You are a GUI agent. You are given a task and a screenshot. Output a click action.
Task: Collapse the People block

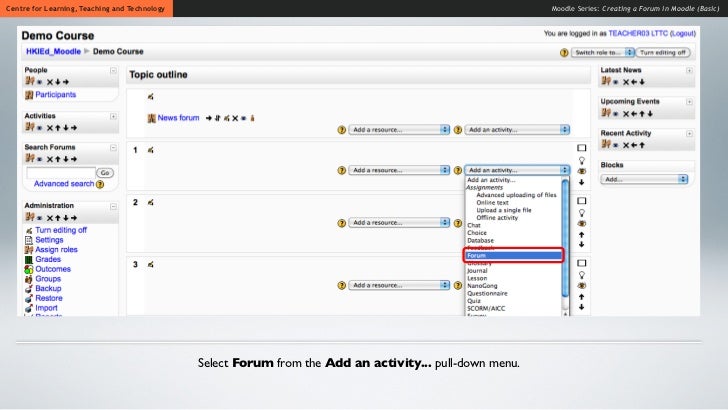pyautogui.click(x=113, y=71)
